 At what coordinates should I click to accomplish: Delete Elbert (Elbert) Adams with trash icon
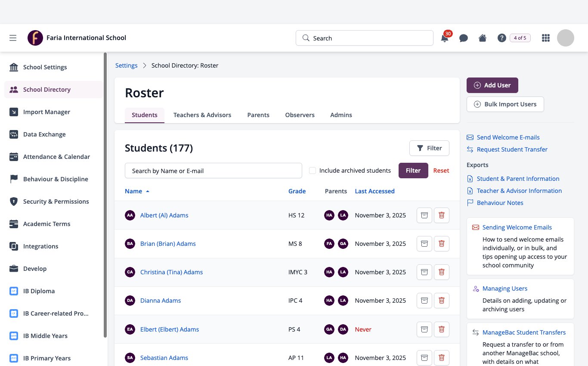pyautogui.click(x=442, y=329)
